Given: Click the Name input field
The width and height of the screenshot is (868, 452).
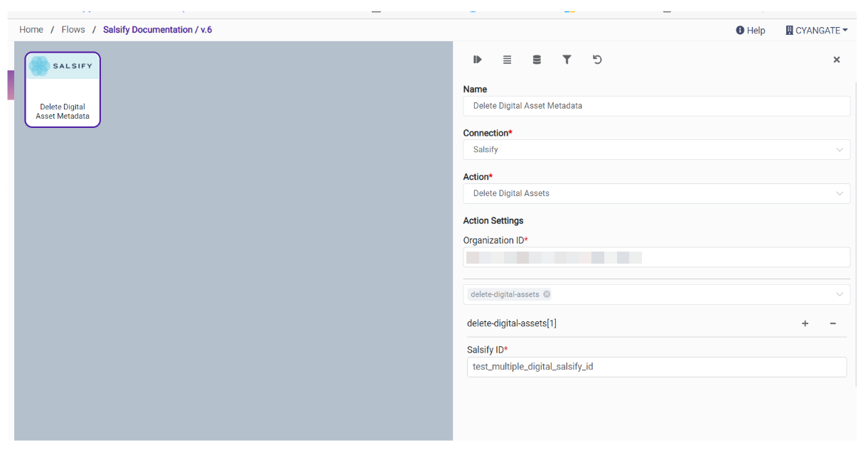Looking at the screenshot, I should (655, 106).
